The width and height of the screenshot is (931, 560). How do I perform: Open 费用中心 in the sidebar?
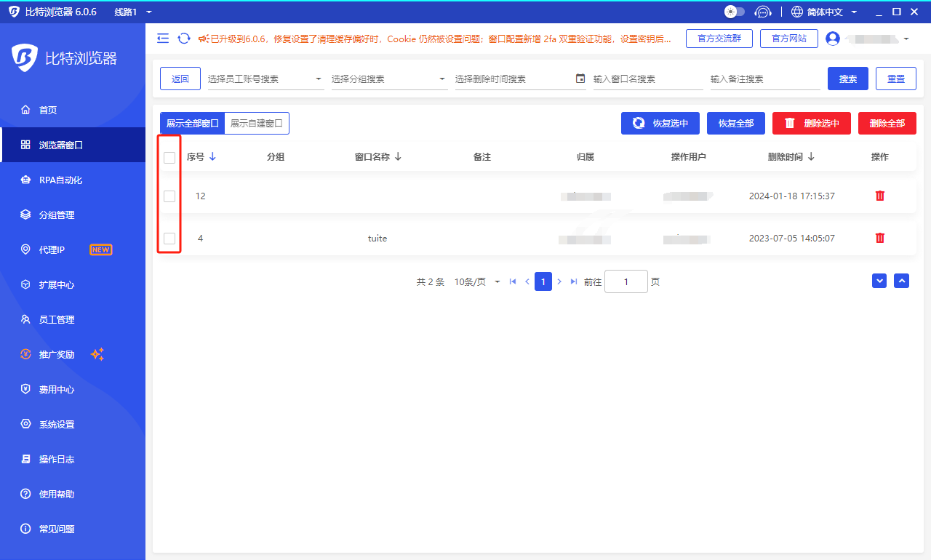pyautogui.click(x=73, y=389)
